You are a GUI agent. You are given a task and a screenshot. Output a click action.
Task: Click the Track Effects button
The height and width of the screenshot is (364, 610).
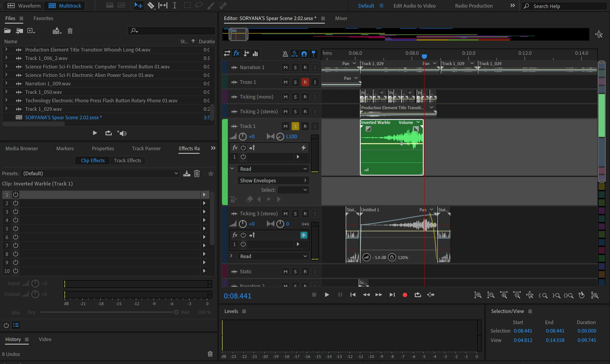pos(127,160)
